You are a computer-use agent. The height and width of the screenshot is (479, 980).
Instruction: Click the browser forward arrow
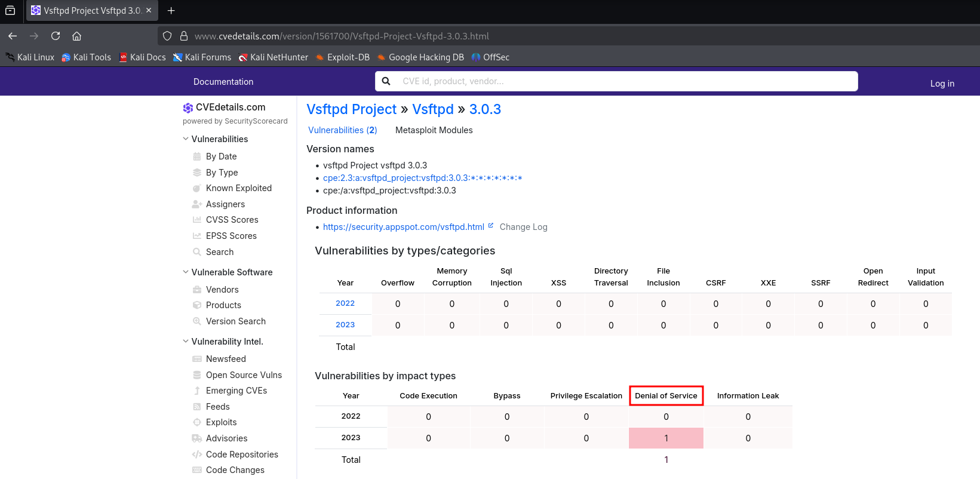(34, 36)
